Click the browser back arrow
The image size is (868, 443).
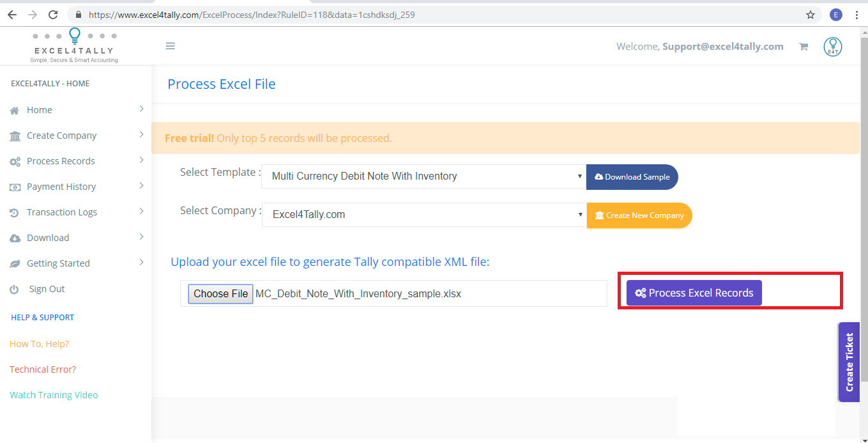12,14
